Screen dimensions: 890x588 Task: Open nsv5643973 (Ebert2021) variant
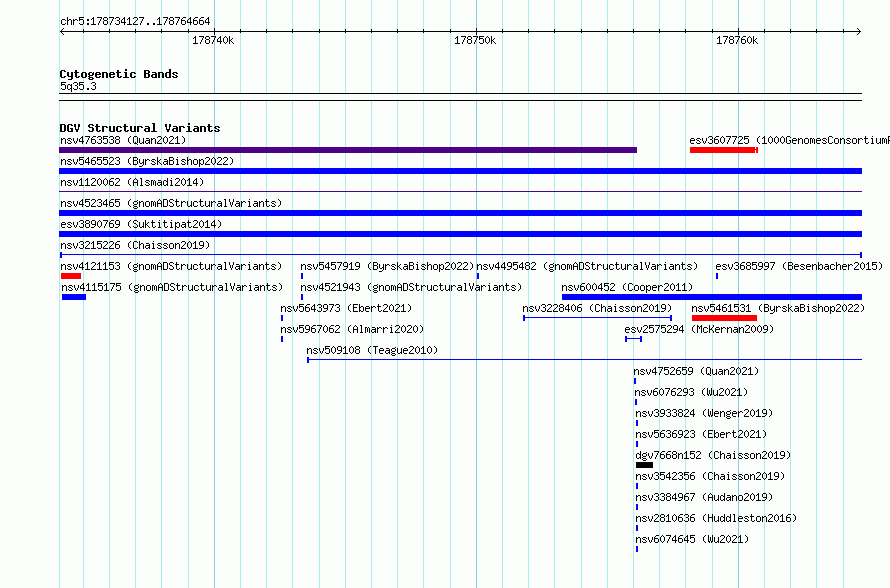(x=346, y=308)
